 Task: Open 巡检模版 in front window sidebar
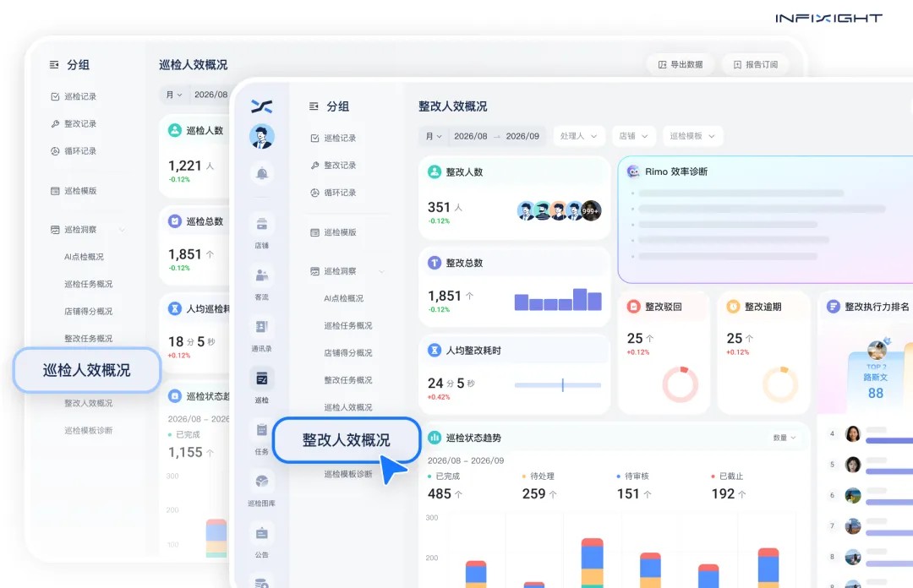pyautogui.click(x=333, y=232)
